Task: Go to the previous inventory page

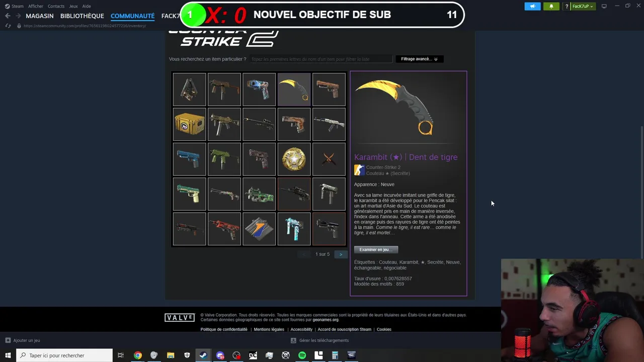Action: (x=304, y=254)
